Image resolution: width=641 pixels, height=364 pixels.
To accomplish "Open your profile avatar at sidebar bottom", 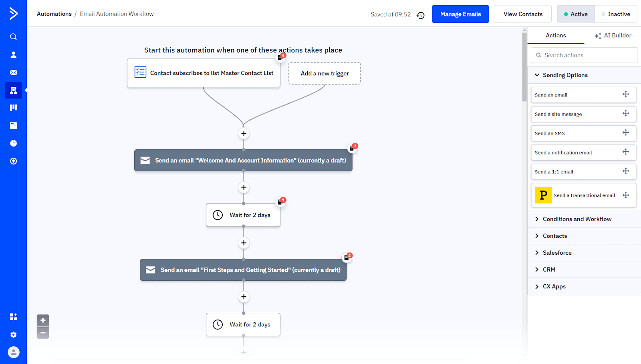I will pyautogui.click(x=13, y=352).
